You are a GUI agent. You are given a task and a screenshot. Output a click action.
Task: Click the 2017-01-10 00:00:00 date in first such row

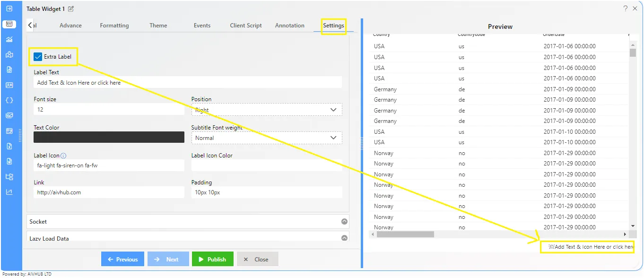tap(569, 131)
